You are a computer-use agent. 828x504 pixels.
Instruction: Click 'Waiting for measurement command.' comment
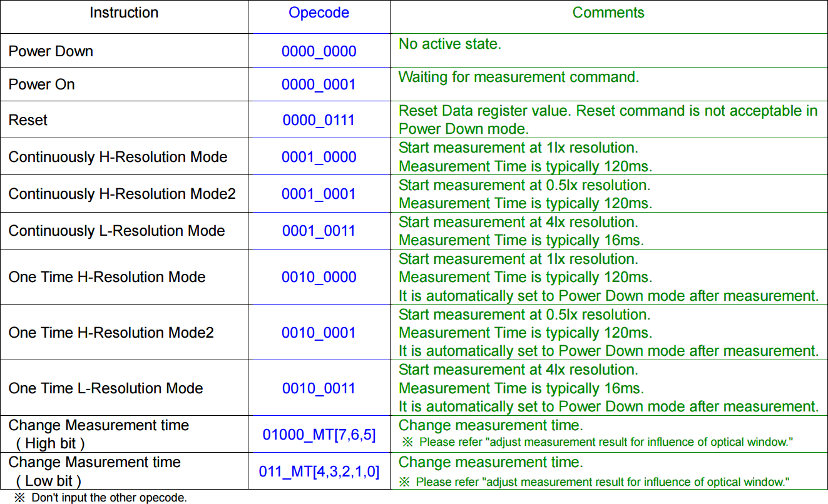coord(519,77)
